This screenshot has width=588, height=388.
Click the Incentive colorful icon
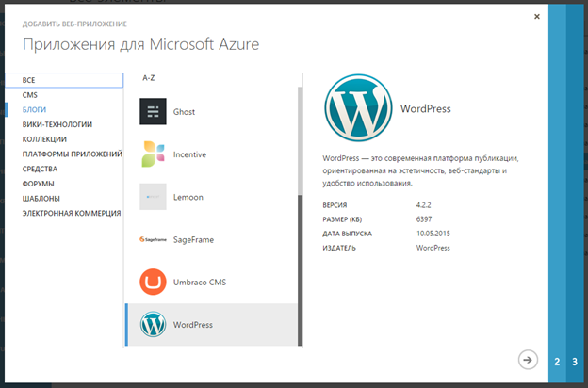(153, 154)
